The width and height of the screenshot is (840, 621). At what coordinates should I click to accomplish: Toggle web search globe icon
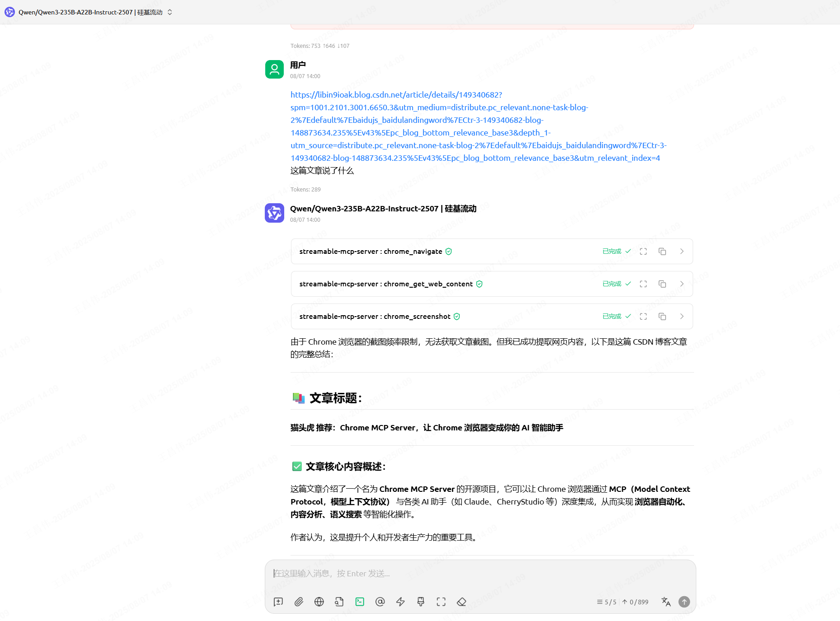click(319, 602)
